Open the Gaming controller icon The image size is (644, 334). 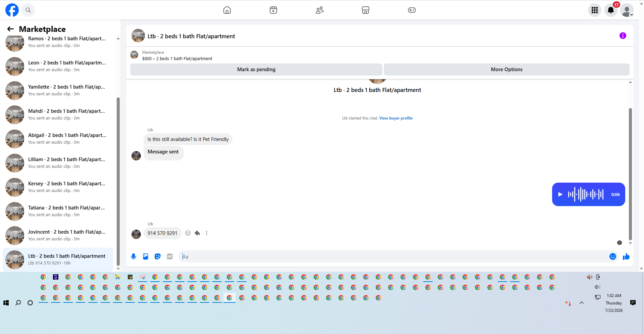tap(412, 10)
